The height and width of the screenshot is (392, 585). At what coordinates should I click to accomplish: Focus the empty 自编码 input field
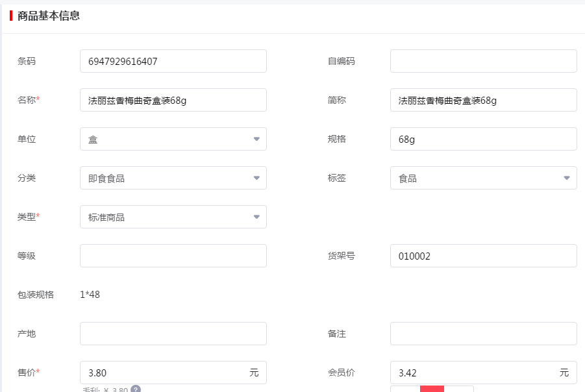point(483,61)
